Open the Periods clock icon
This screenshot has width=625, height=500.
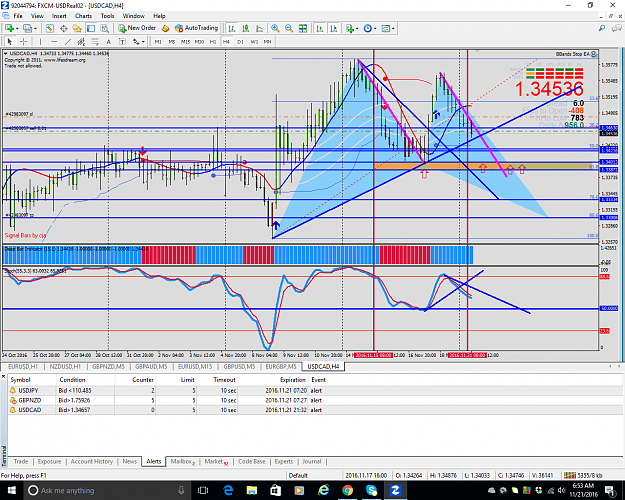tap(368, 28)
